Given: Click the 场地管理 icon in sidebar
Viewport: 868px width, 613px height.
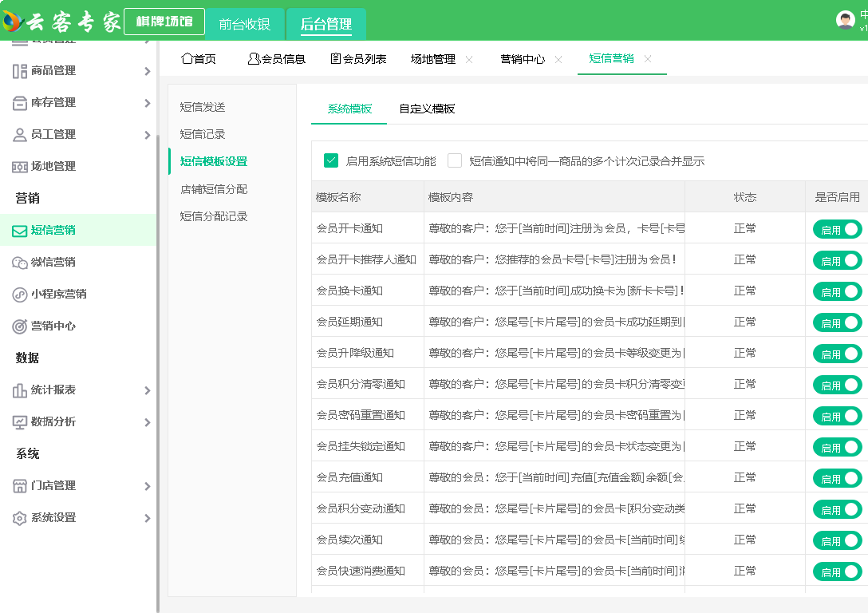Looking at the screenshot, I should (x=20, y=167).
